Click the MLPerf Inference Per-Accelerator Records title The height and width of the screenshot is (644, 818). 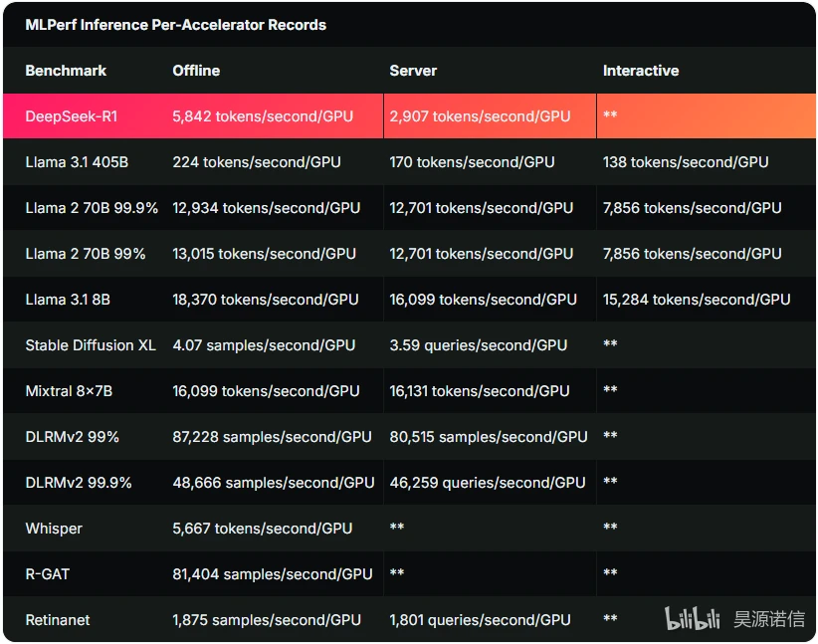(176, 25)
